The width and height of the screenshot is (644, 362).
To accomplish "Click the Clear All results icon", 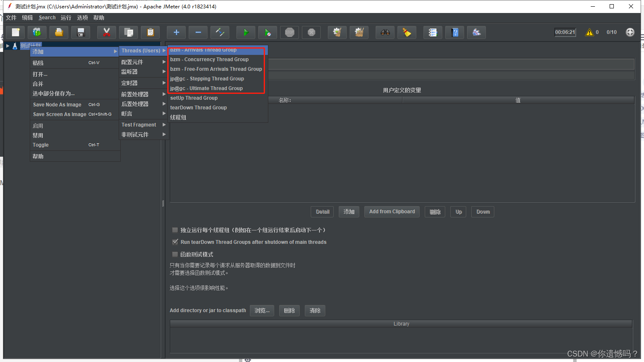I will (359, 32).
